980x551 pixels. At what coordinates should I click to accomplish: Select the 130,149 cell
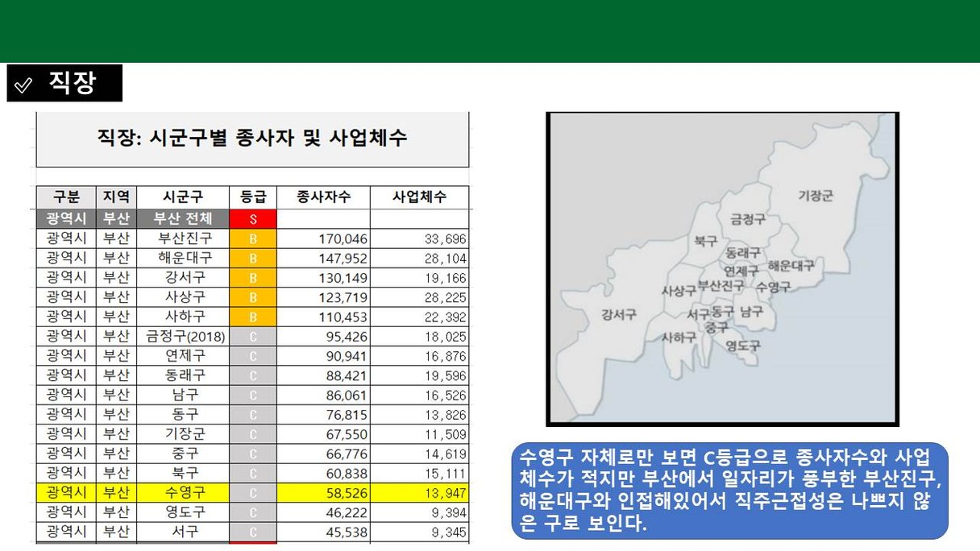[323, 277]
